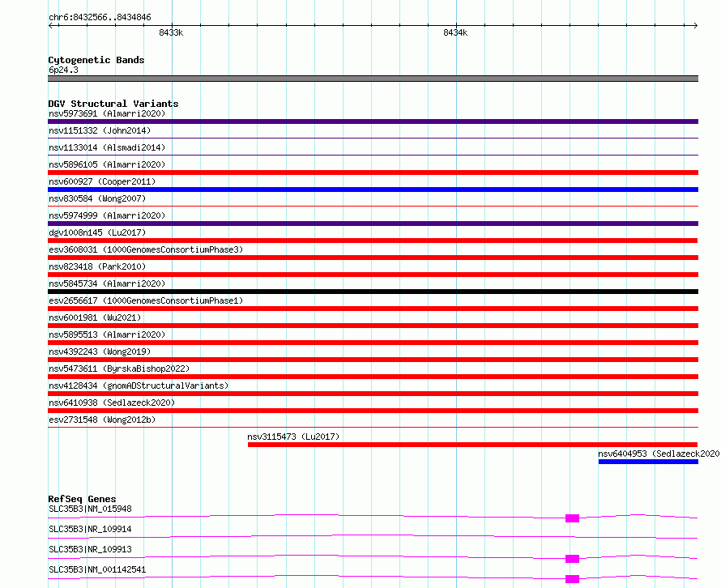Click SLC35B3|NR_109913 transcript label
The width and height of the screenshot is (721, 588).
click(90, 549)
